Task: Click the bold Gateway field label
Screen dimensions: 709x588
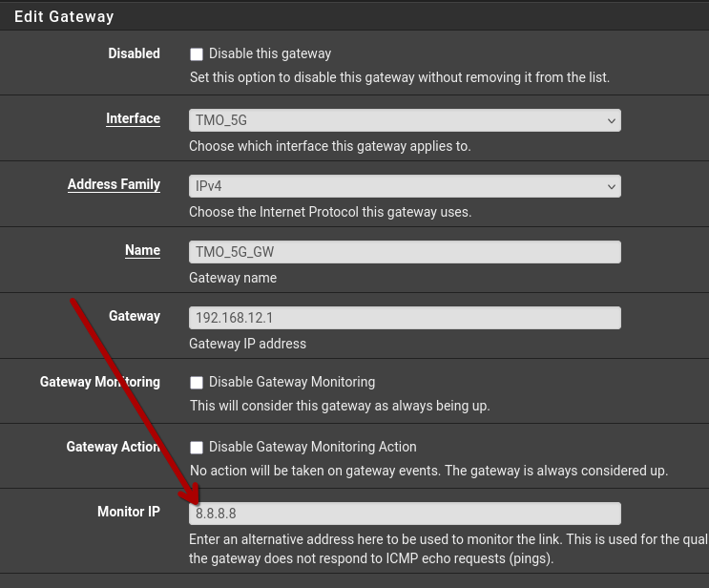Action: tap(135, 316)
